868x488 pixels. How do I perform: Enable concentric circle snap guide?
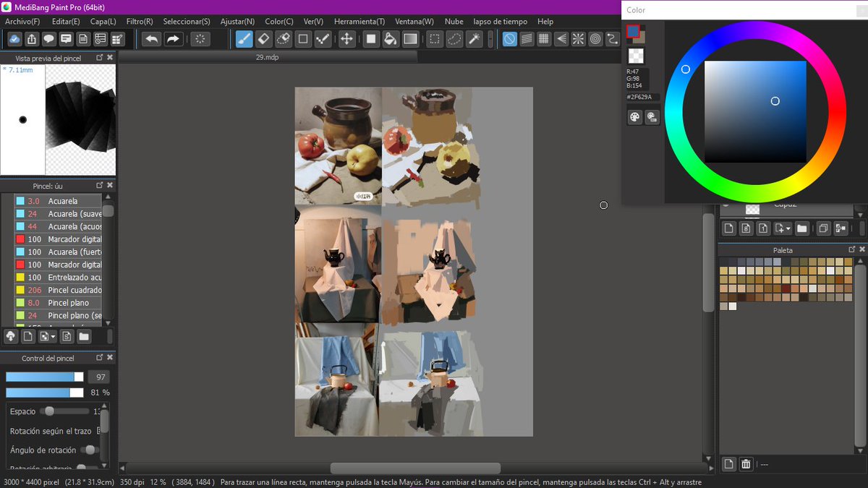click(x=595, y=39)
